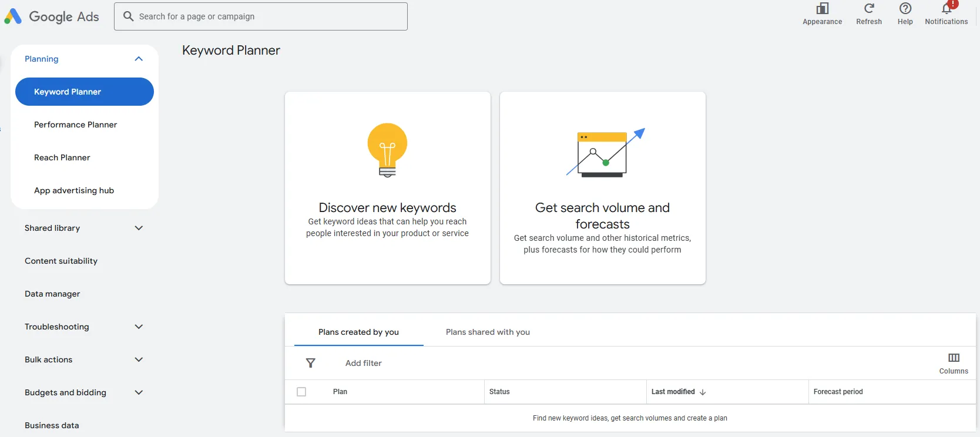Select Keyword Planner in sidebar
This screenshot has width=980, height=437.
[85, 92]
